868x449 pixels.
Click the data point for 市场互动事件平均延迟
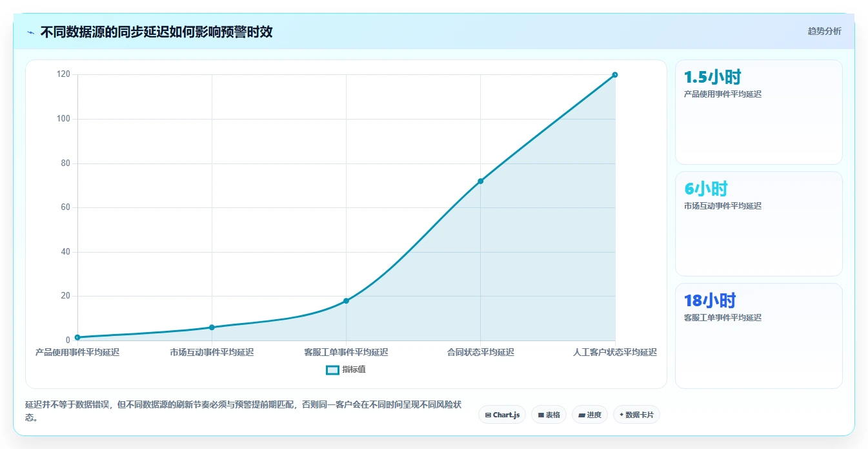pyautogui.click(x=212, y=328)
